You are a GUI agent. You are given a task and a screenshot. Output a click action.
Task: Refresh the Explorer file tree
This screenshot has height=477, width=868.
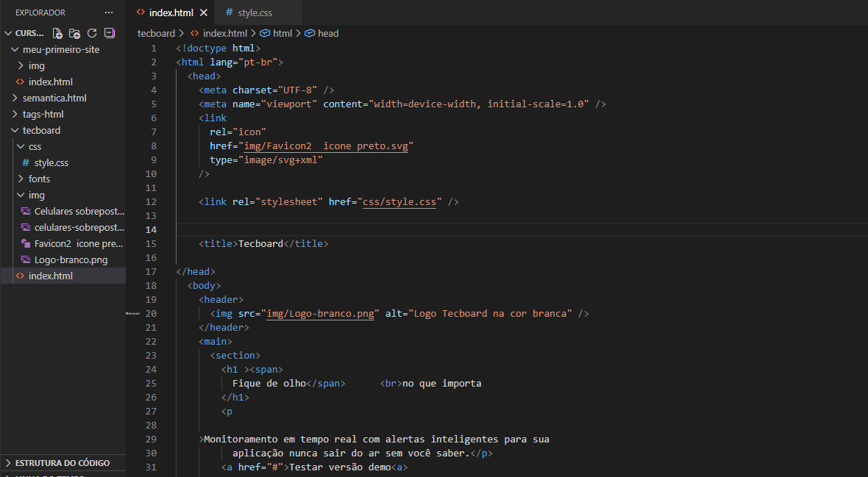point(92,33)
